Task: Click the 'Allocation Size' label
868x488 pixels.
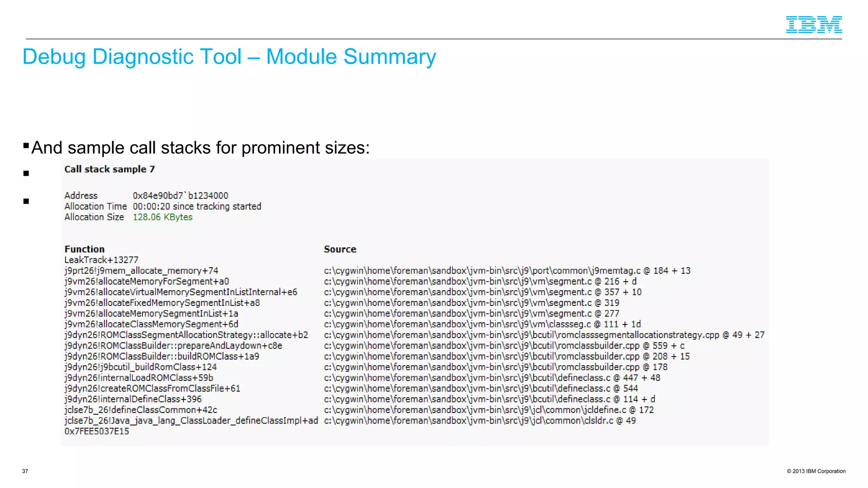Action: pyautogui.click(x=94, y=217)
